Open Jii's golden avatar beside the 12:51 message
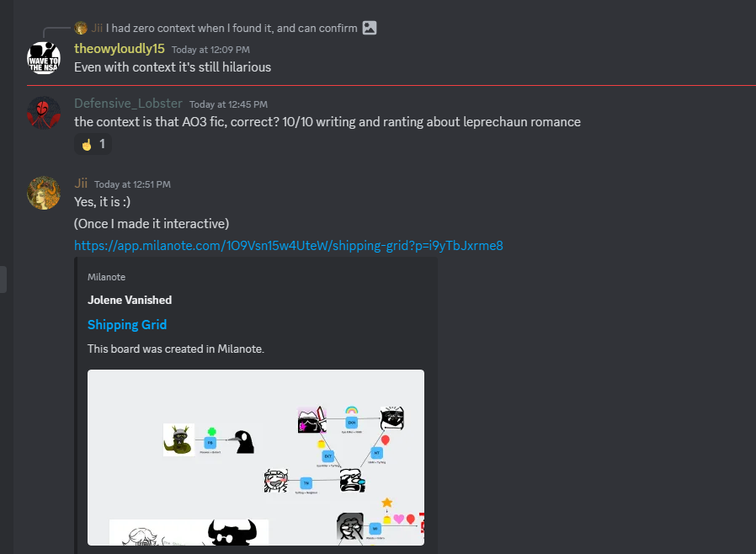 pyautogui.click(x=44, y=193)
